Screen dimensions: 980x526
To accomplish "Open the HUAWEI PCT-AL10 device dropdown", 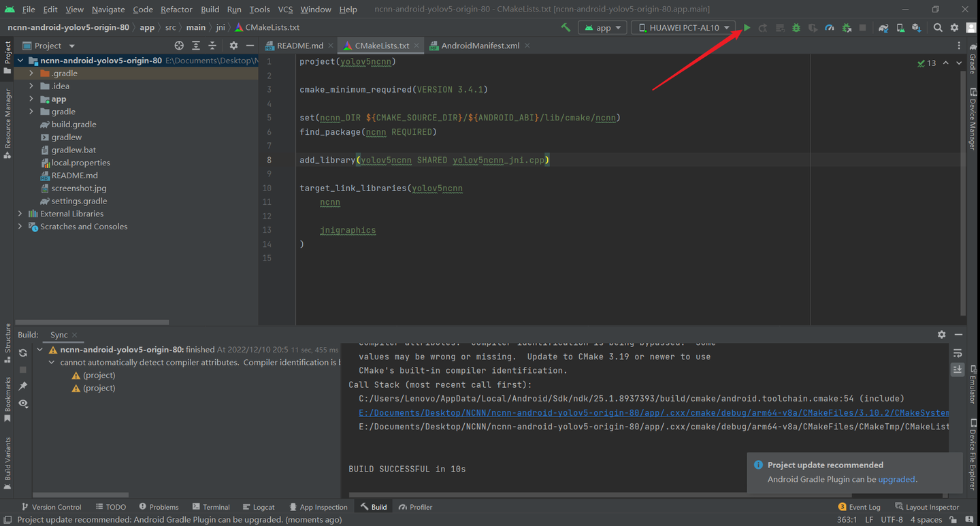I will (x=683, y=28).
